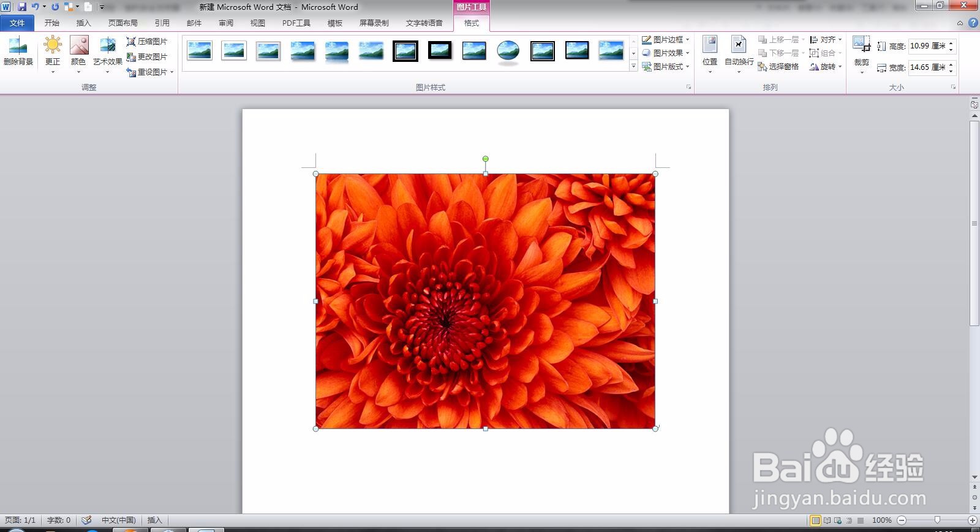Switch to the Insert (插入) tab

83,23
